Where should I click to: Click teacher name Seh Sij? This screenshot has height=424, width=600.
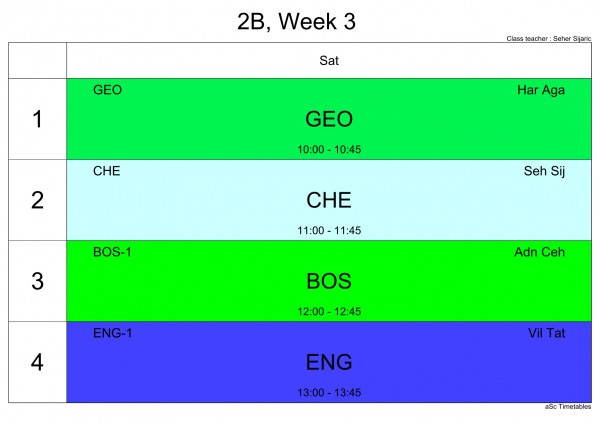point(544,171)
